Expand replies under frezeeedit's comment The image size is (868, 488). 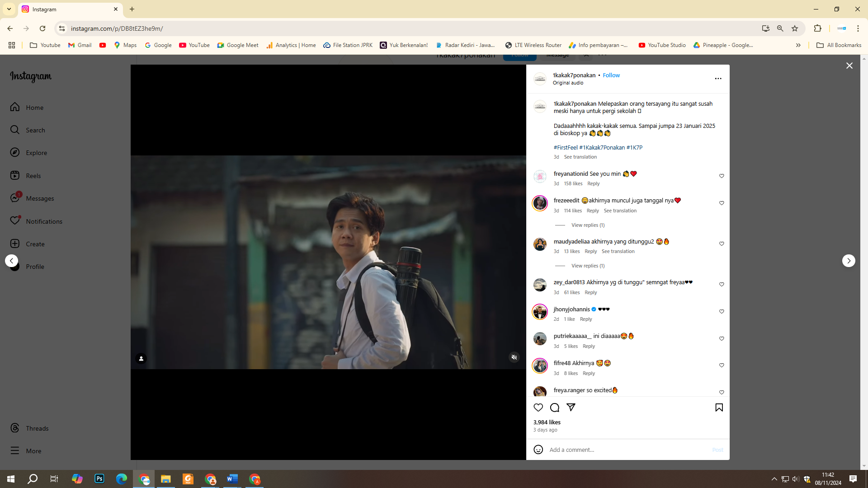pyautogui.click(x=588, y=225)
